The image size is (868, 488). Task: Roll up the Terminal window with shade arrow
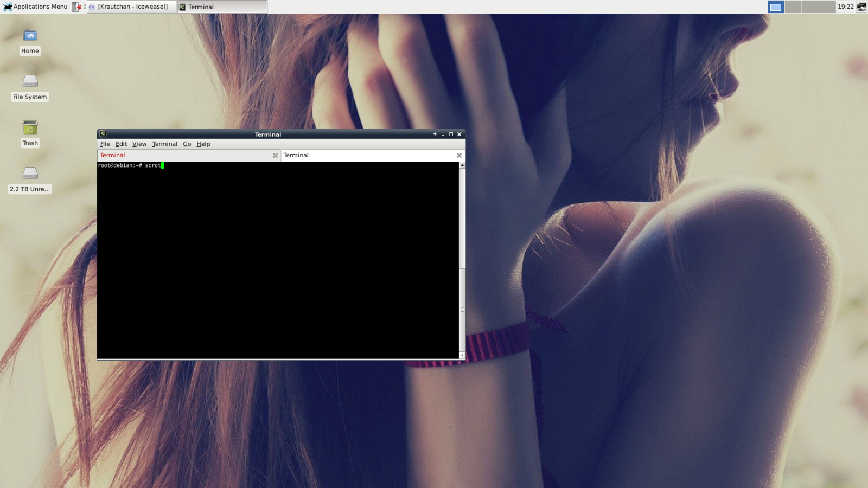coord(435,134)
